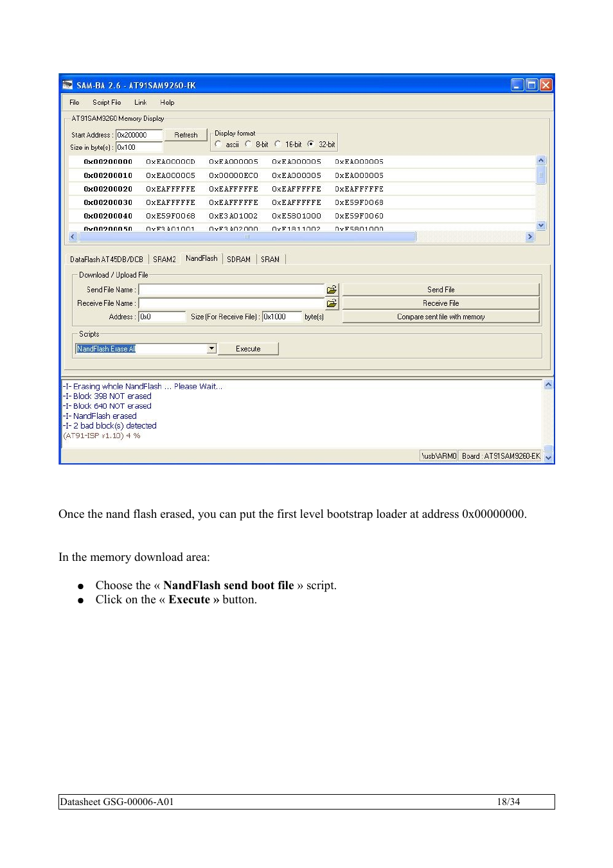Click the memory display horizontal scrollbar thumb
613x868 pixels.
247,236
